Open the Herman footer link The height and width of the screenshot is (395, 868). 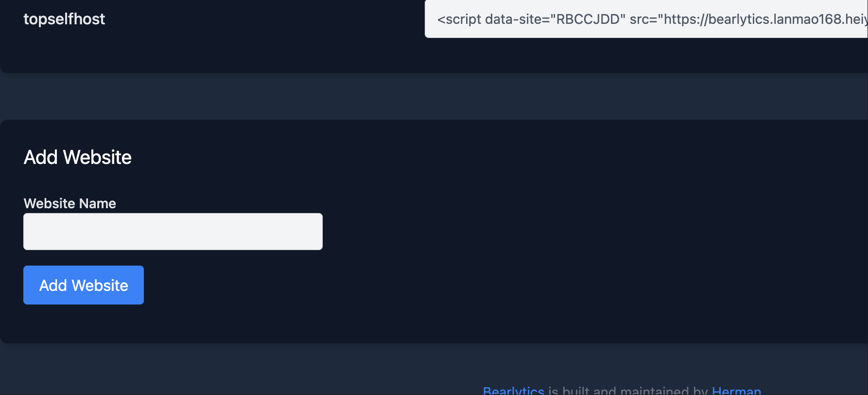[736, 391]
